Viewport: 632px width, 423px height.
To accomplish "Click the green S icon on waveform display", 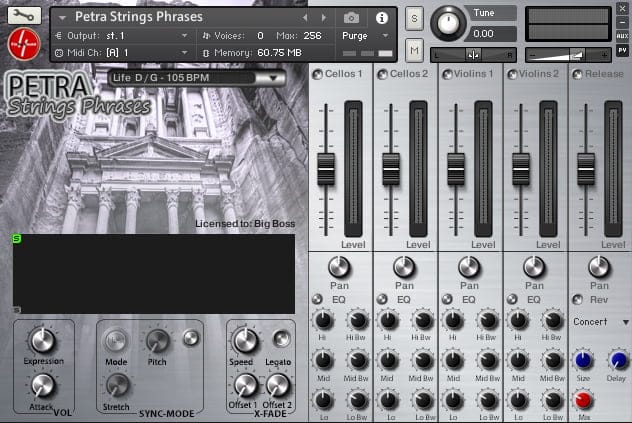I will 17,239.
